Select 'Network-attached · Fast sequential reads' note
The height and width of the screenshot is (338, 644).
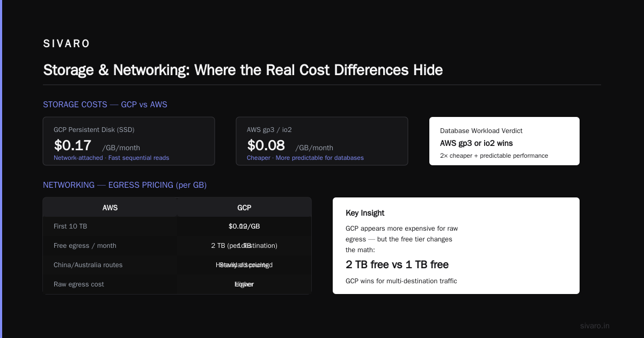click(x=111, y=158)
